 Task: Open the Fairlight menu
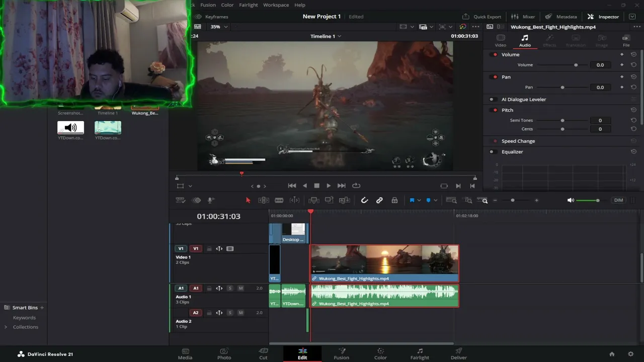(249, 5)
